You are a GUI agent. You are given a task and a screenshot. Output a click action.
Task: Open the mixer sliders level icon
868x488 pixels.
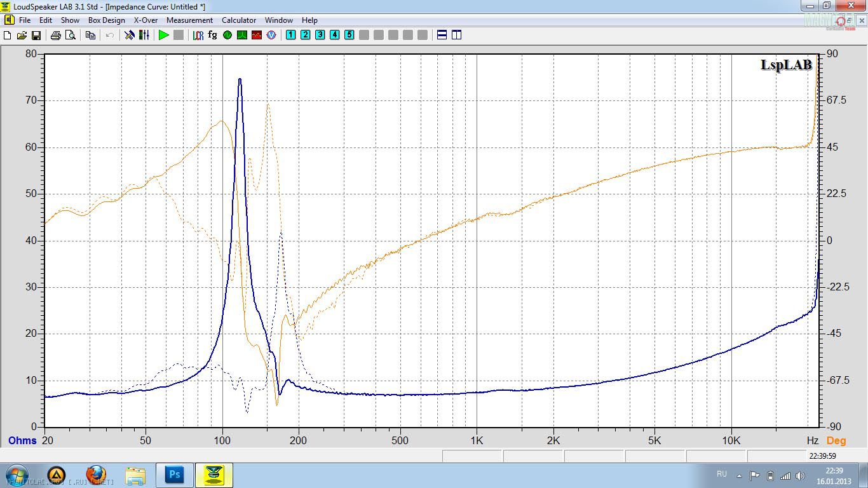144,35
